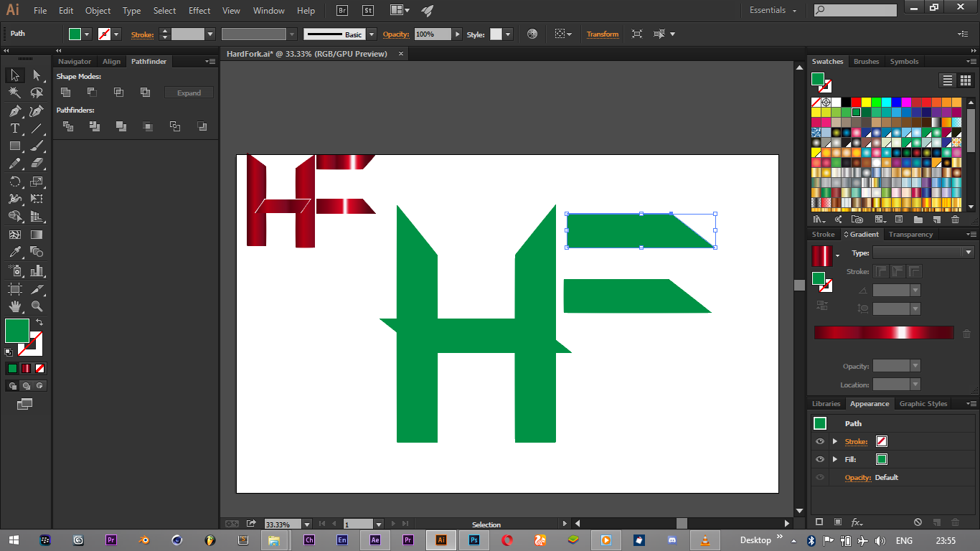980x551 pixels.
Task: Open the Window menu
Action: tap(269, 11)
